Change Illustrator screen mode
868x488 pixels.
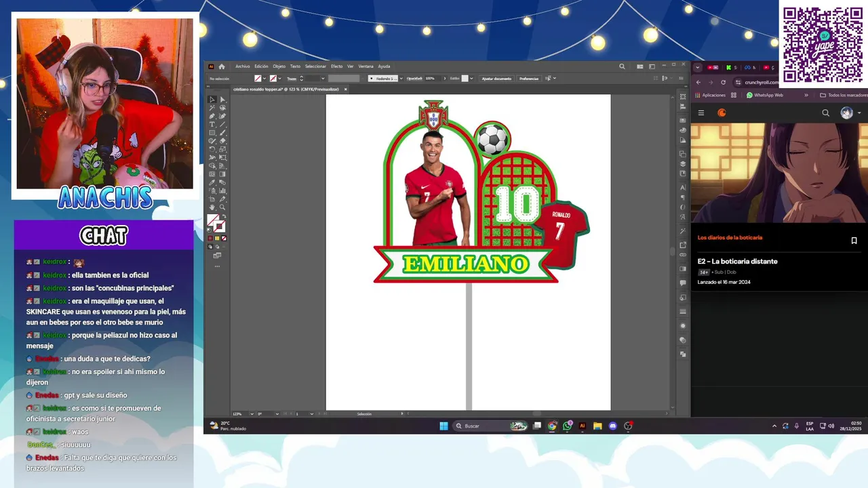tap(217, 256)
